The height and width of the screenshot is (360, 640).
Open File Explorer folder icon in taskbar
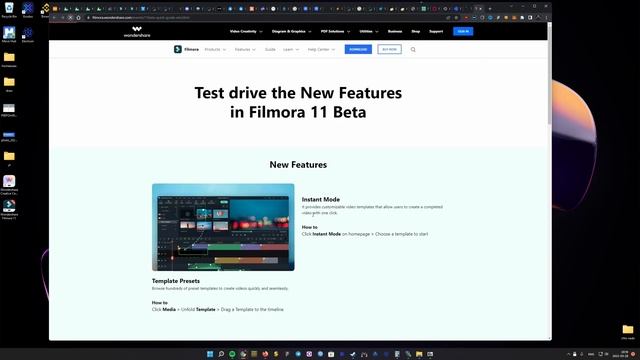(419, 354)
